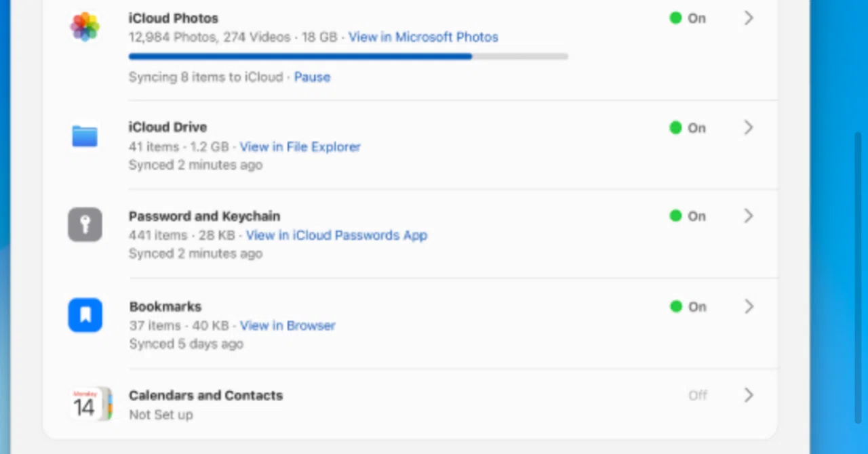
Task: Click the Off status for Calendars and Contacts
Action: pyautogui.click(x=698, y=395)
